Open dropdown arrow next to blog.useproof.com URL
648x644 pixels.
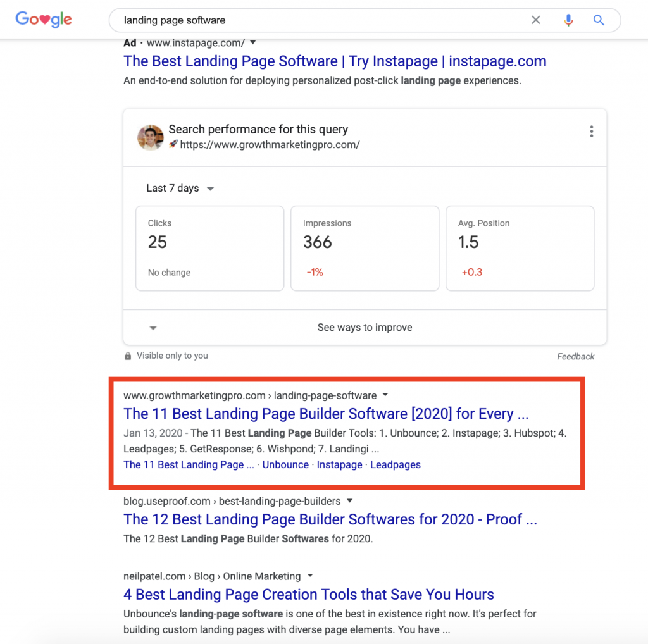click(x=349, y=500)
